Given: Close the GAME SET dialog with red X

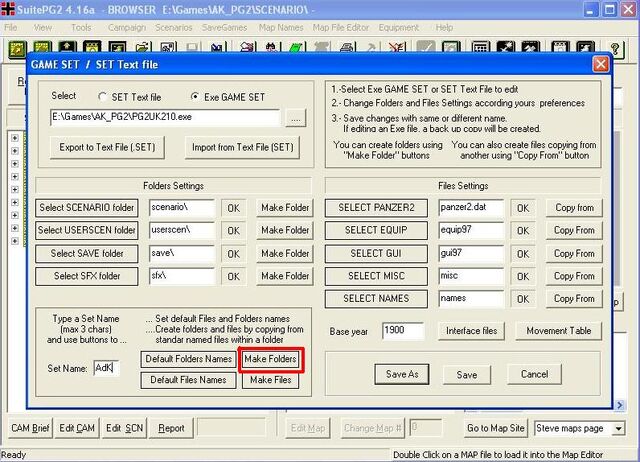Looking at the screenshot, I should click(x=601, y=64).
